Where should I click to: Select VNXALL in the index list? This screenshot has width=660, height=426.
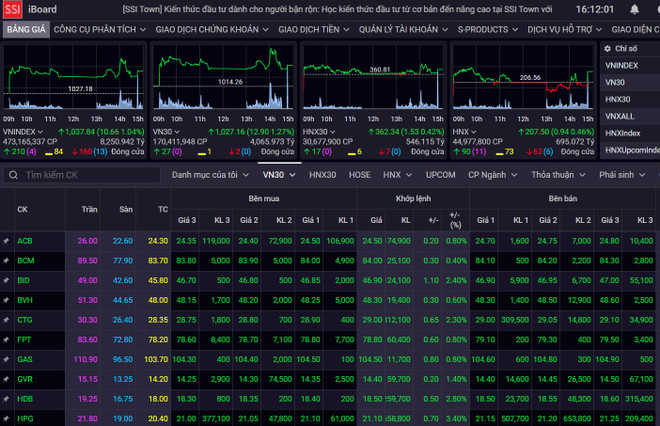pos(623,116)
